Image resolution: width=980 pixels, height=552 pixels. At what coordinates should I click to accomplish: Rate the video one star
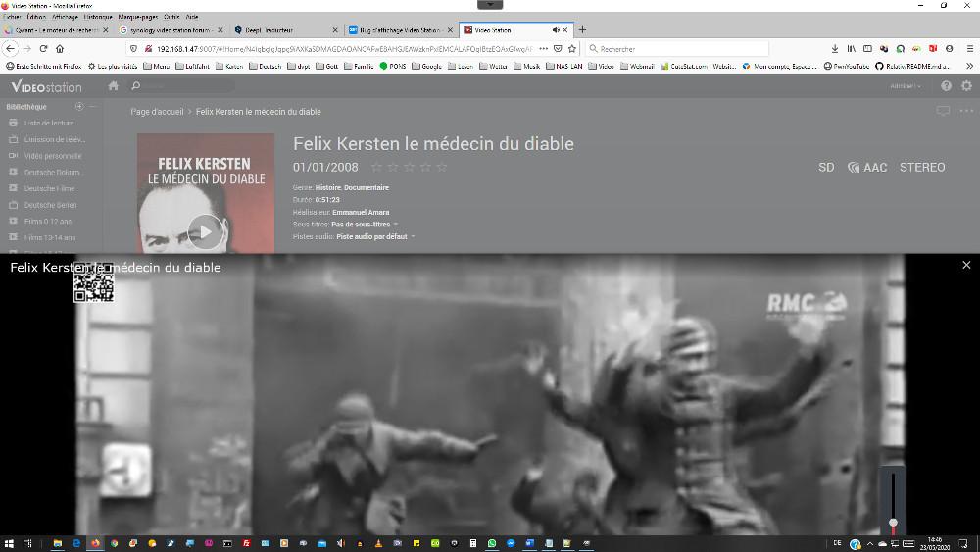(377, 167)
